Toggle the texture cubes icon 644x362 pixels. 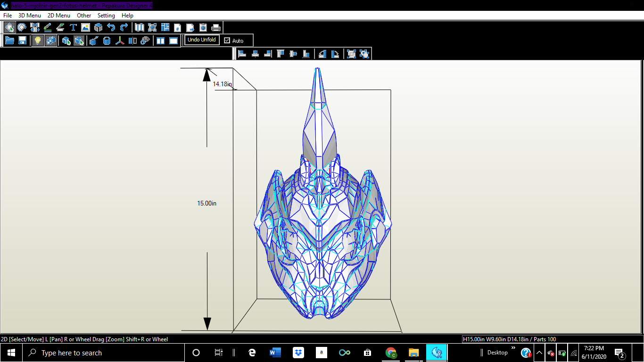point(50,41)
